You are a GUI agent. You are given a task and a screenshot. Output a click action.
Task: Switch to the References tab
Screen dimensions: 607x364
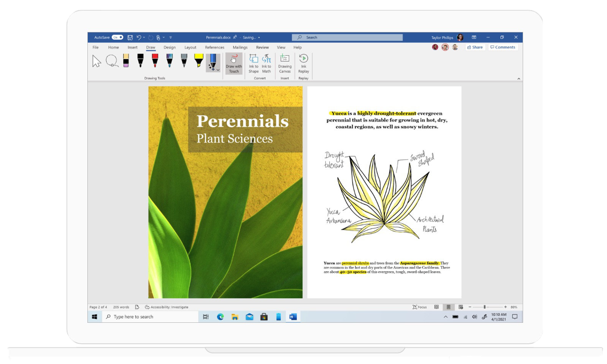[x=215, y=48]
